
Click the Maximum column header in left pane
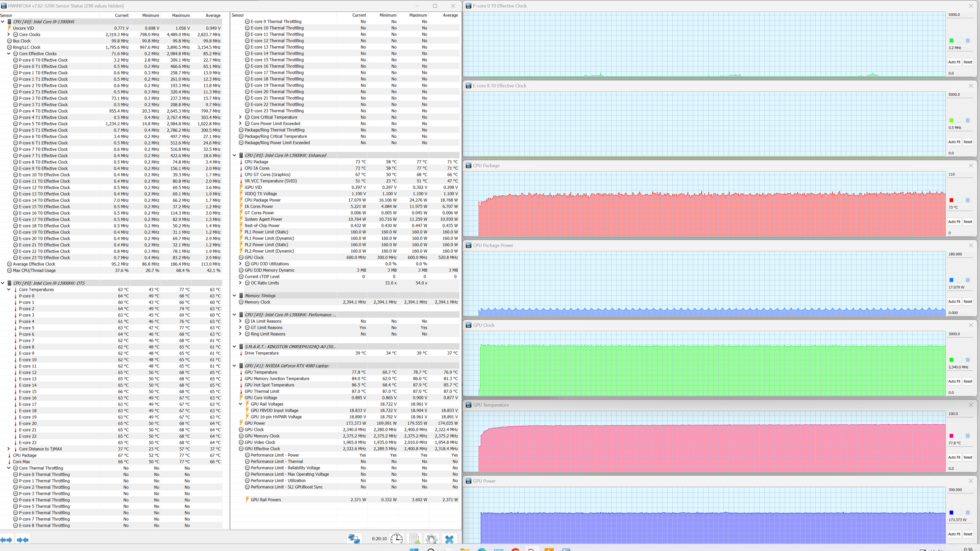pos(180,15)
